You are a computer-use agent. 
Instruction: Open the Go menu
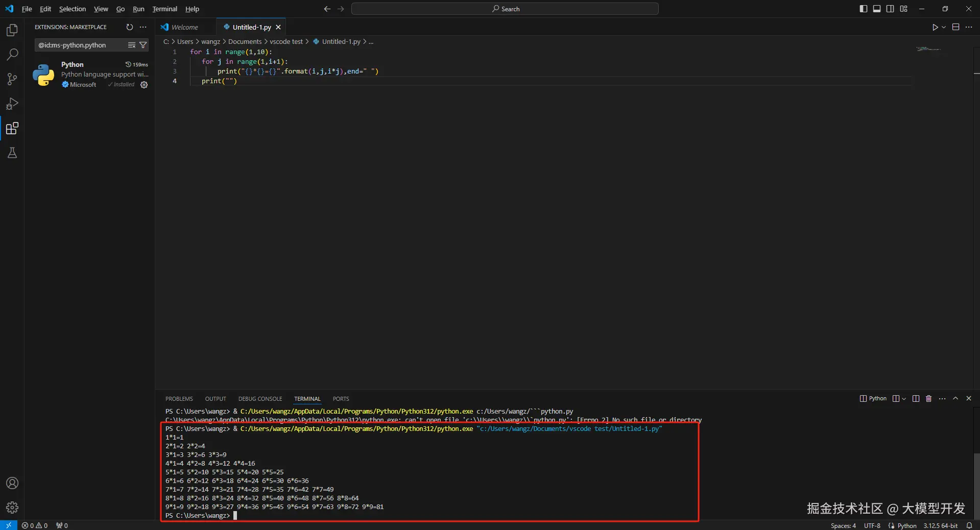[121, 9]
